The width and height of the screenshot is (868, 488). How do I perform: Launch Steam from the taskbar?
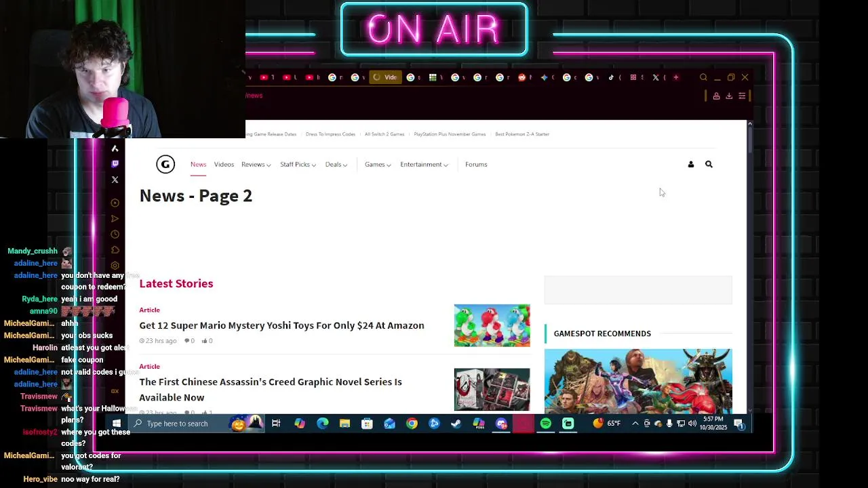[x=456, y=424]
